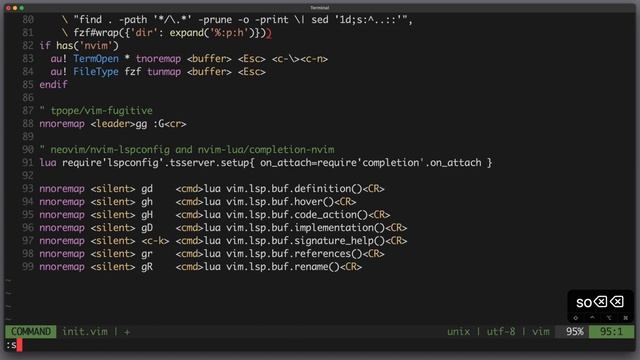Click the 95% scroll position indicator

click(x=575, y=331)
